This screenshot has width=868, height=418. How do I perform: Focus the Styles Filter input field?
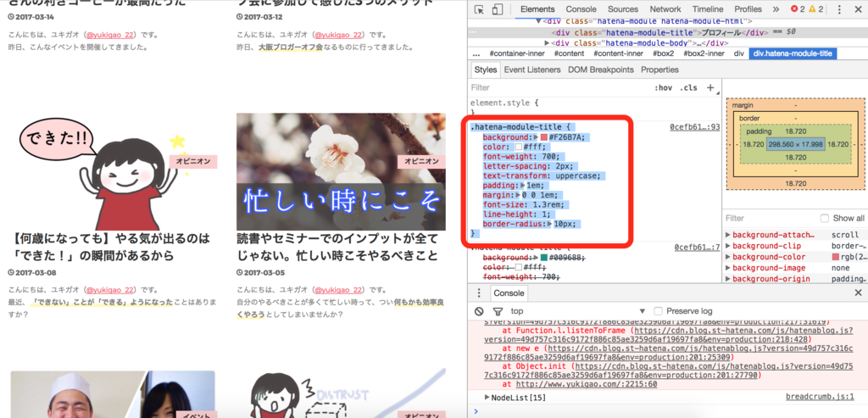coord(559,87)
